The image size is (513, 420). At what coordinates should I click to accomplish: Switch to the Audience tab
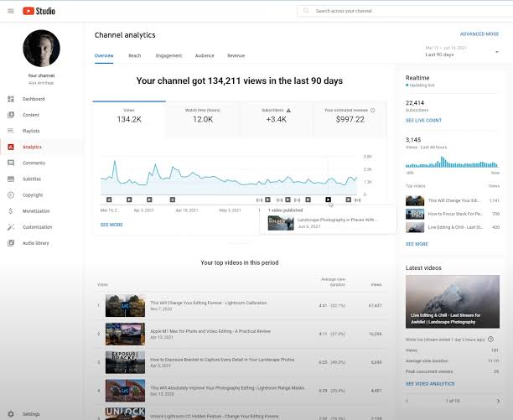(205, 55)
